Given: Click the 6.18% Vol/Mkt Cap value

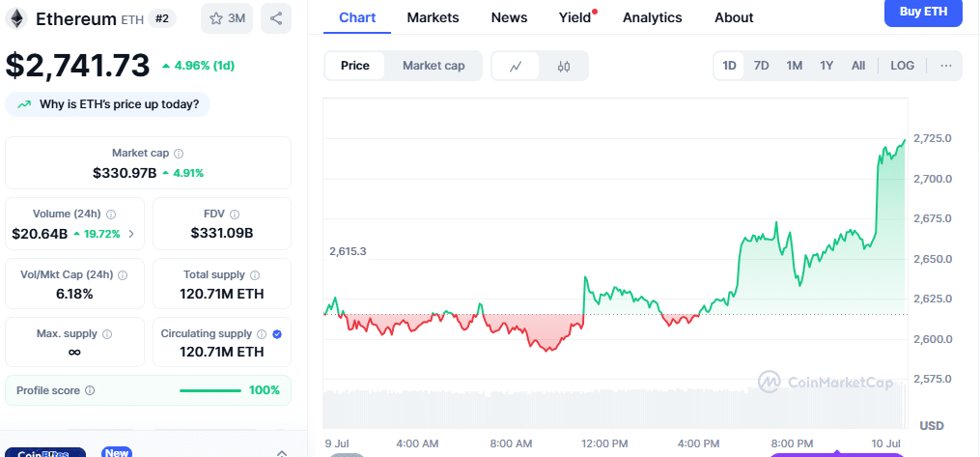Looking at the screenshot, I should point(74,294).
